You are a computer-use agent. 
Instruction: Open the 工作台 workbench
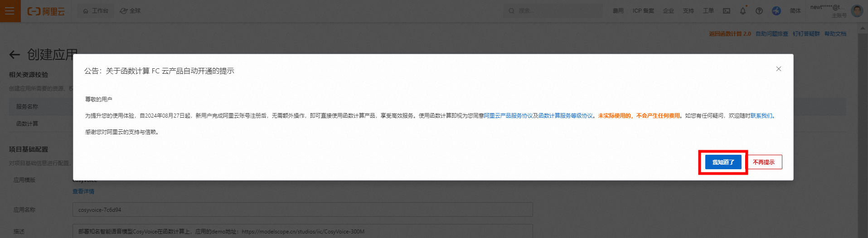(x=96, y=11)
